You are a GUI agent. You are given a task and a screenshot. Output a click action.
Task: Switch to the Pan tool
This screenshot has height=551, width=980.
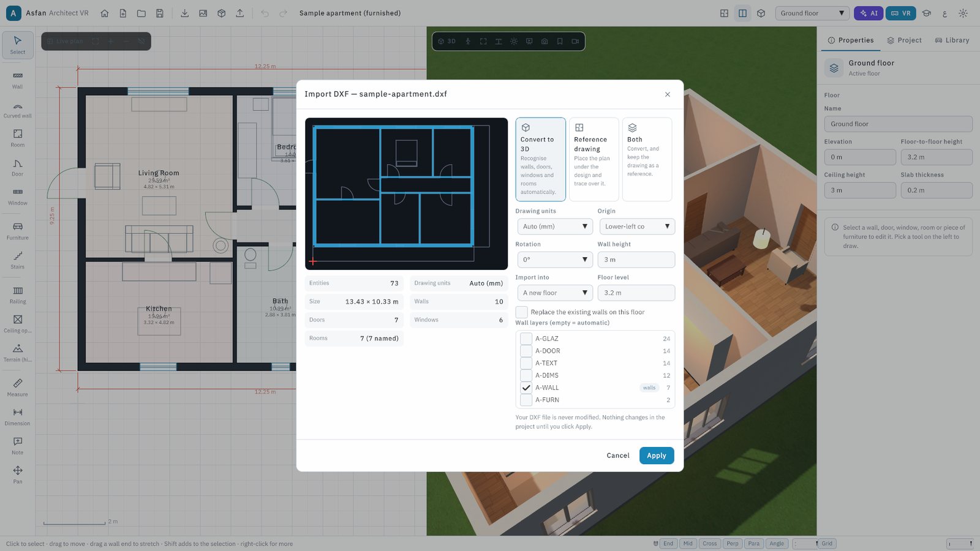[18, 475]
